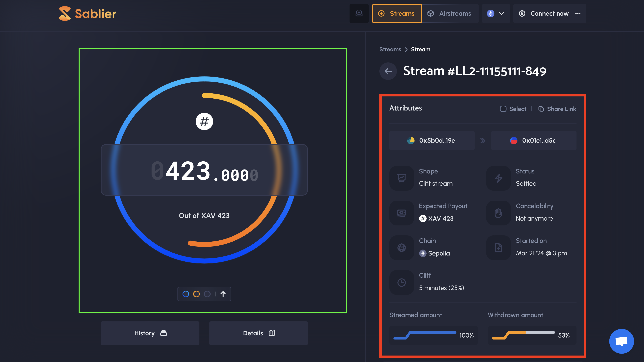
Task: Click the chat support bubble icon
Action: click(x=621, y=341)
